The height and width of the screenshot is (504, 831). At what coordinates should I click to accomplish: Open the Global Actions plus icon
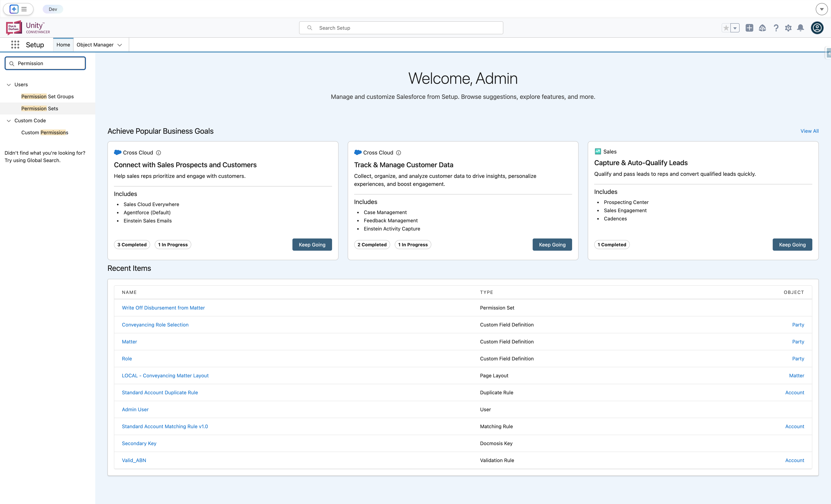coord(749,28)
